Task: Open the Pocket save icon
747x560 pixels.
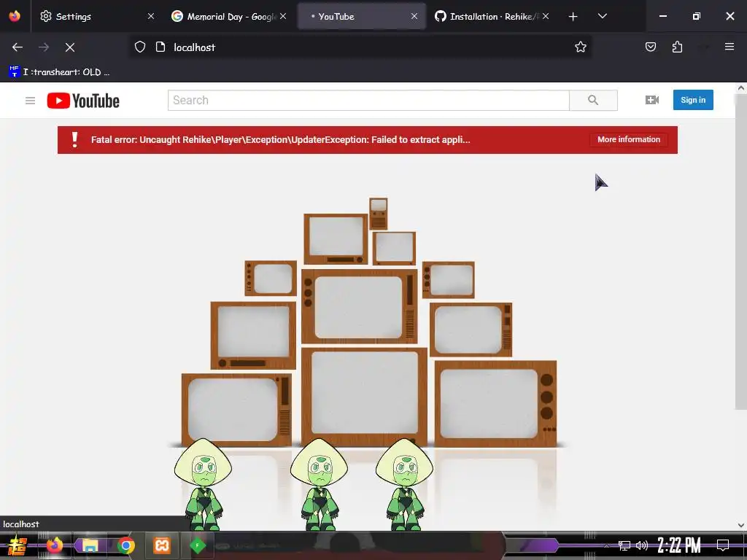Action: click(650, 47)
